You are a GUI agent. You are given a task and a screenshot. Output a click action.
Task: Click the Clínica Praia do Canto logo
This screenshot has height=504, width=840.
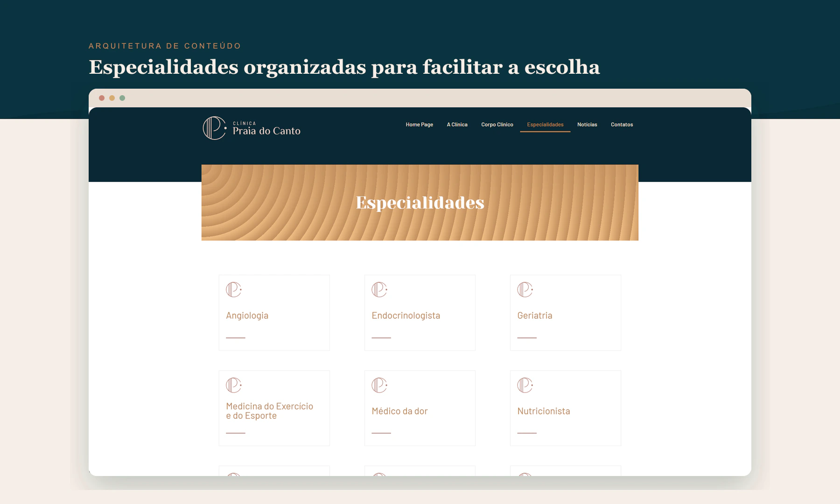point(252,128)
